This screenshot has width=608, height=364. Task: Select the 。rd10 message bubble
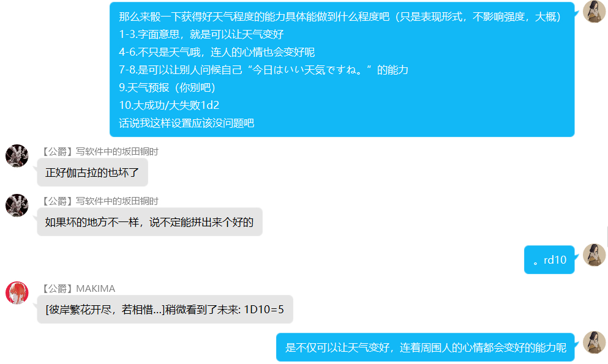[549, 260]
